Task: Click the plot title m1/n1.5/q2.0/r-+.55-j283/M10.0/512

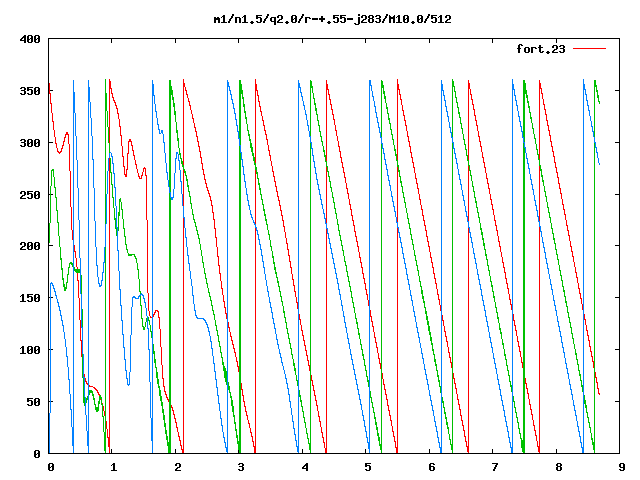Action: pyautogui.click(x=333, y=19)
